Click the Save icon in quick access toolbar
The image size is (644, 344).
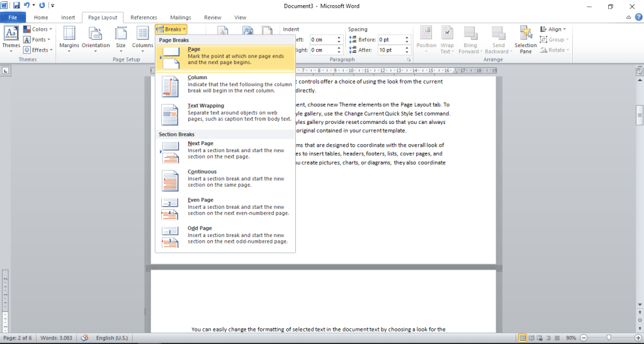pyautogui.click(x=16, y=6)
